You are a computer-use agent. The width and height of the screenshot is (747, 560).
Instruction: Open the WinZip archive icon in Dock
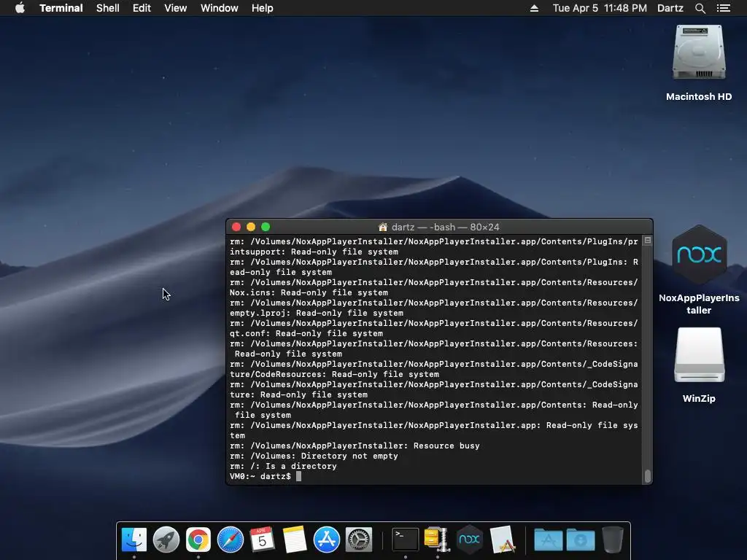(x=437, y=539)
